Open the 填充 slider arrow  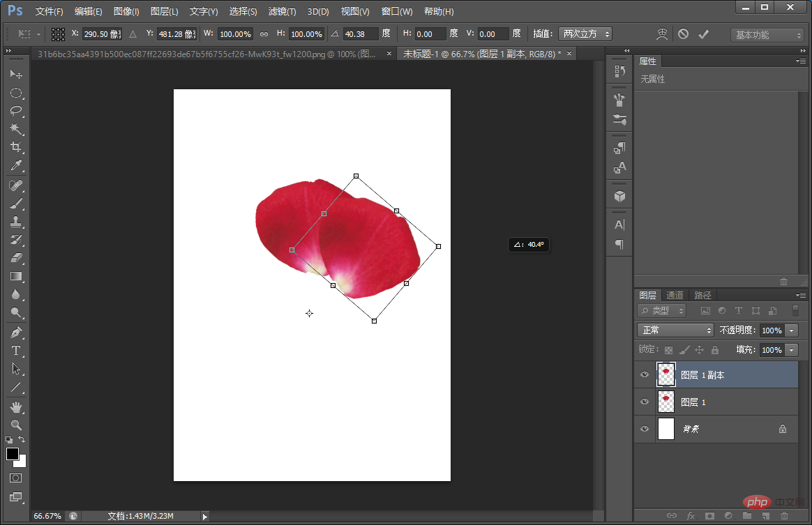point(791,350)
